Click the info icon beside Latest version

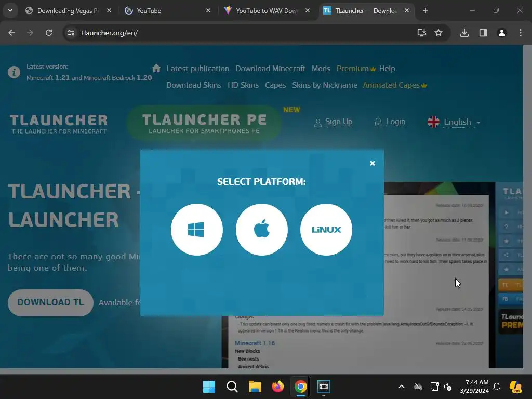(14, 72)
